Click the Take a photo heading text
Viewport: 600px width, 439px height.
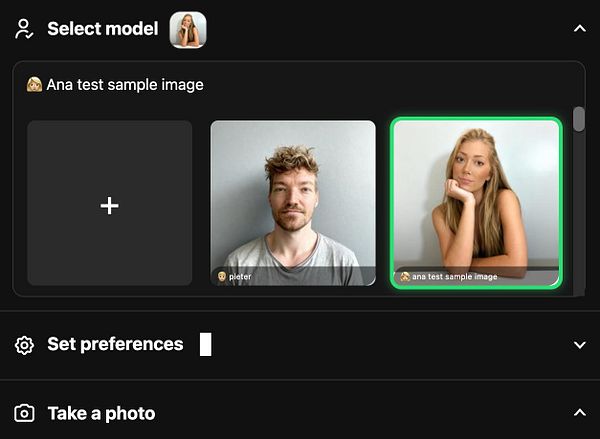[101, 413]
